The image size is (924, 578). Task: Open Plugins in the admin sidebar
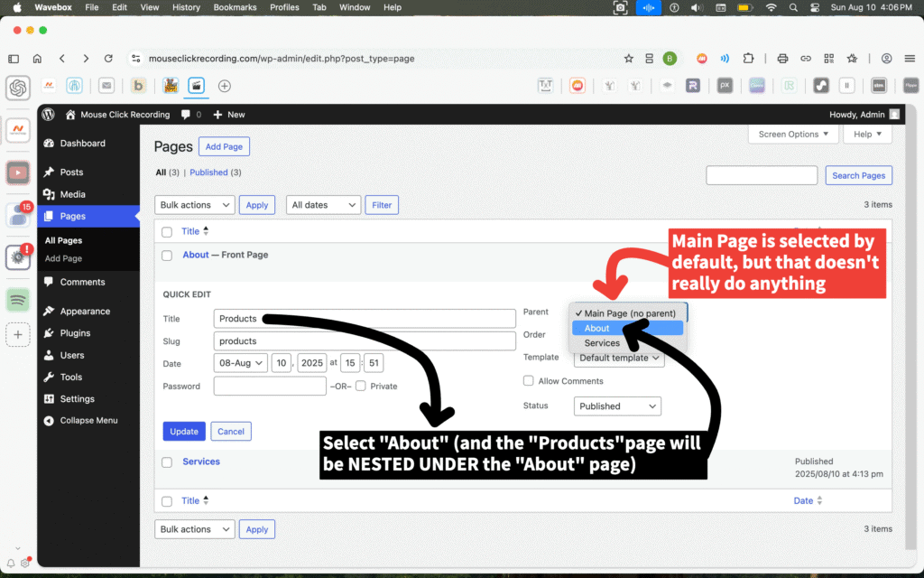tap(75, 333)
